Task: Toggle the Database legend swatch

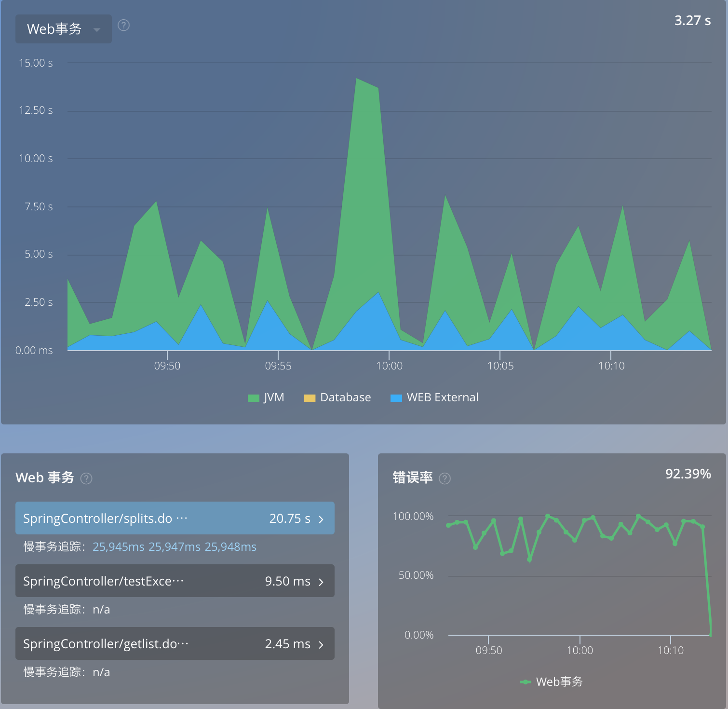Action: coord(310,398)
